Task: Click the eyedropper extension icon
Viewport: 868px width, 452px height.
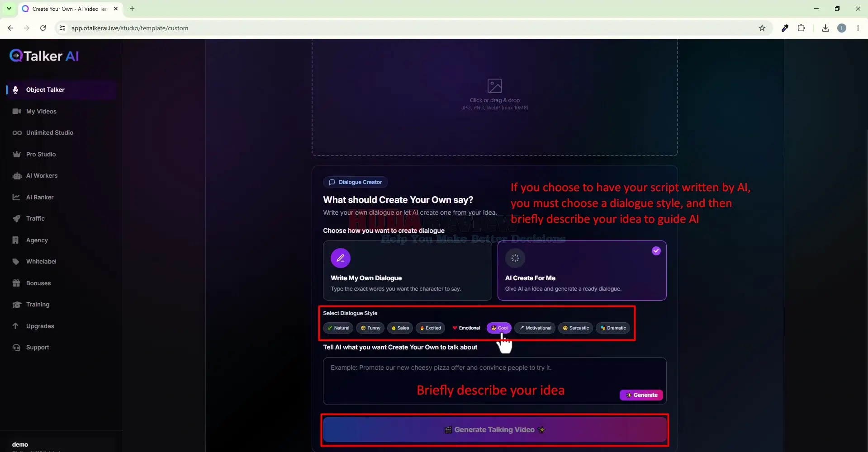Action: coord(785,28)
